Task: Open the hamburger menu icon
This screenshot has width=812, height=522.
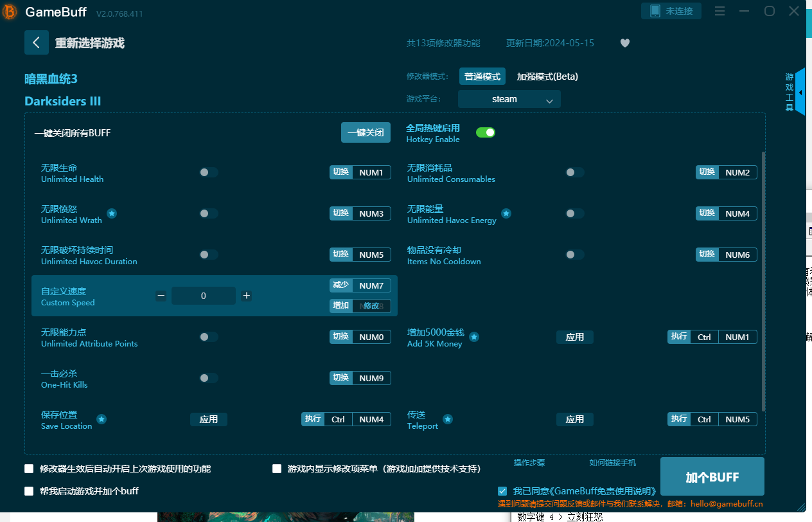Action: [719, 11]
